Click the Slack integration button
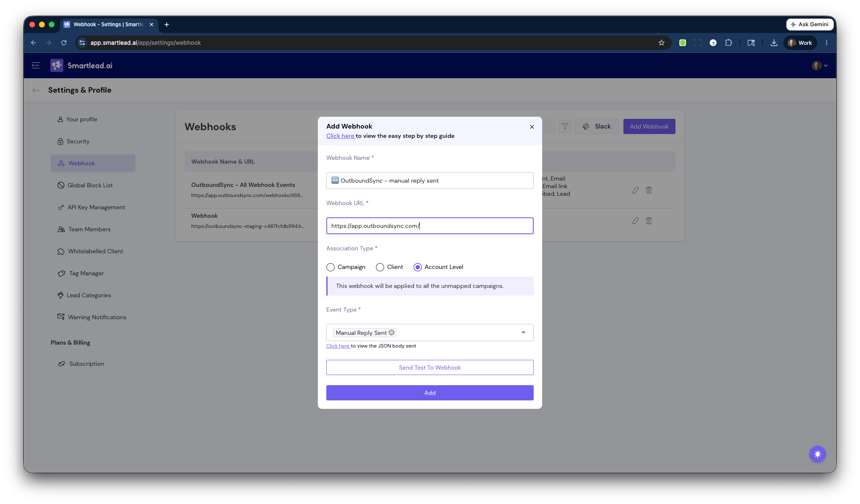860x504 pixels. pos(596,126)
